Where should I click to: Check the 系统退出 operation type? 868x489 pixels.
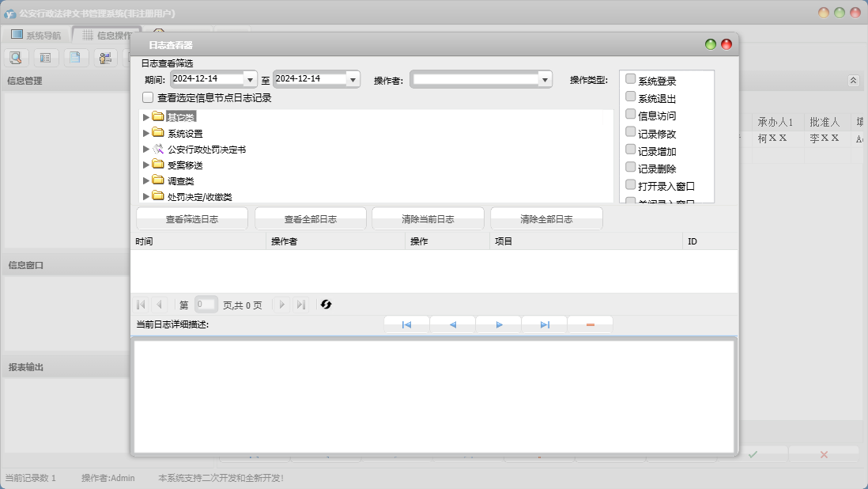coord(631,97)
